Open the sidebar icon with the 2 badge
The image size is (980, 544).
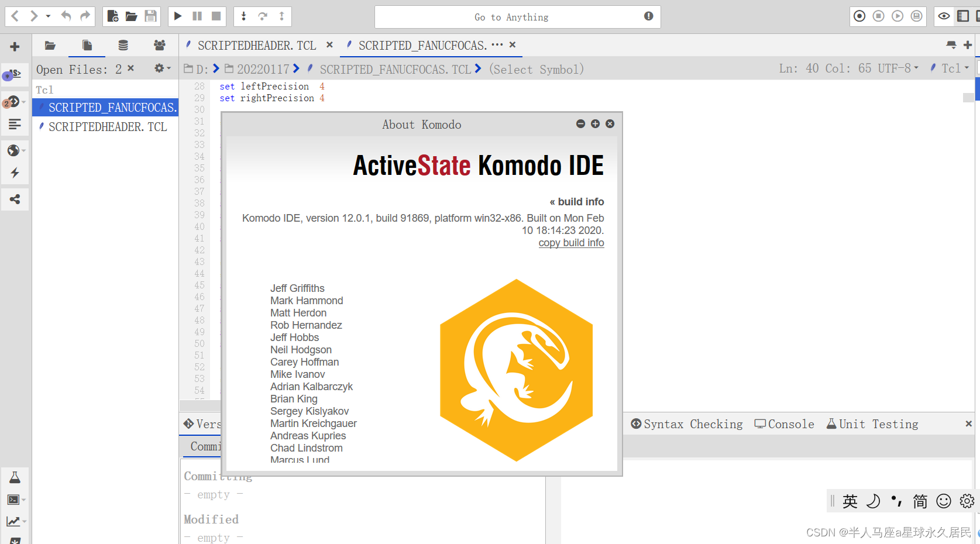pos(12,102)
